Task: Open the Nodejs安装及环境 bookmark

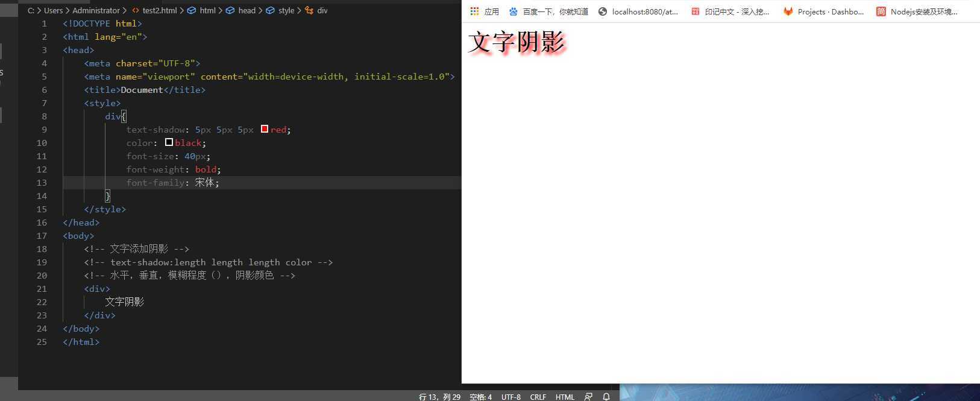Action: 917,11
